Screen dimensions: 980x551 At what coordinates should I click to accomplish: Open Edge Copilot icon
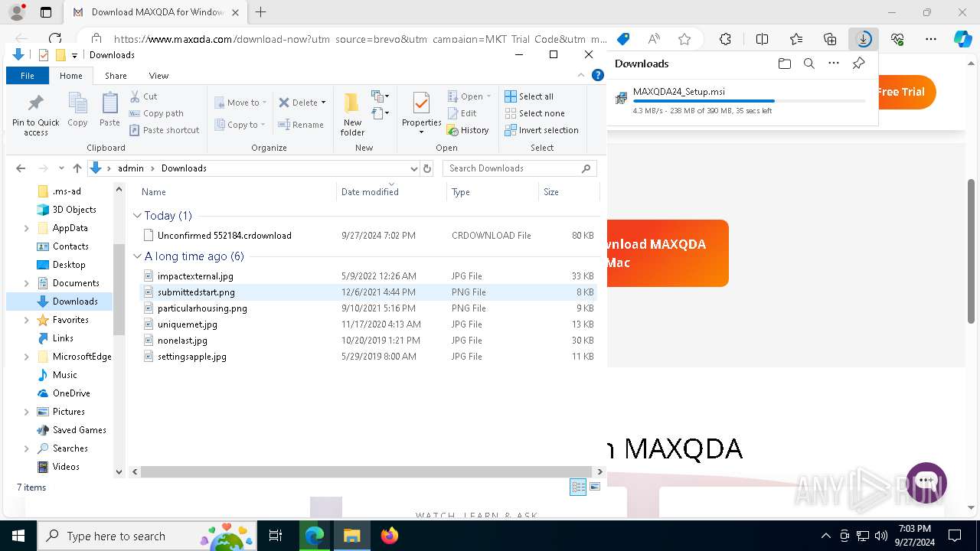[x=962, y=39]
